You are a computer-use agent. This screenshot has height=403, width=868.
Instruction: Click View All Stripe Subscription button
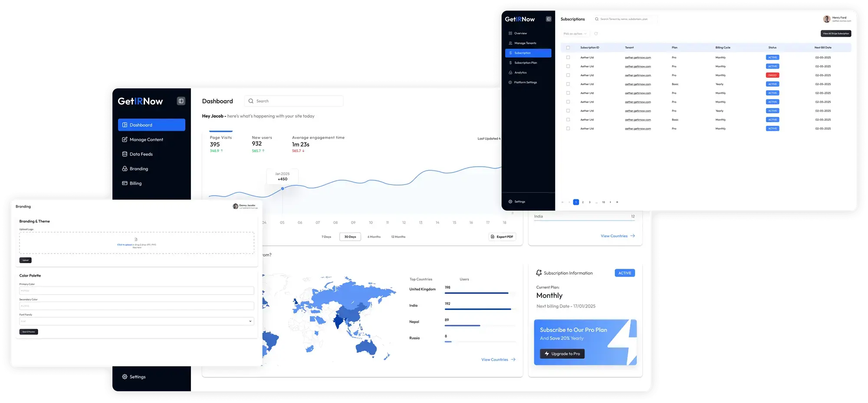(836, 33)
